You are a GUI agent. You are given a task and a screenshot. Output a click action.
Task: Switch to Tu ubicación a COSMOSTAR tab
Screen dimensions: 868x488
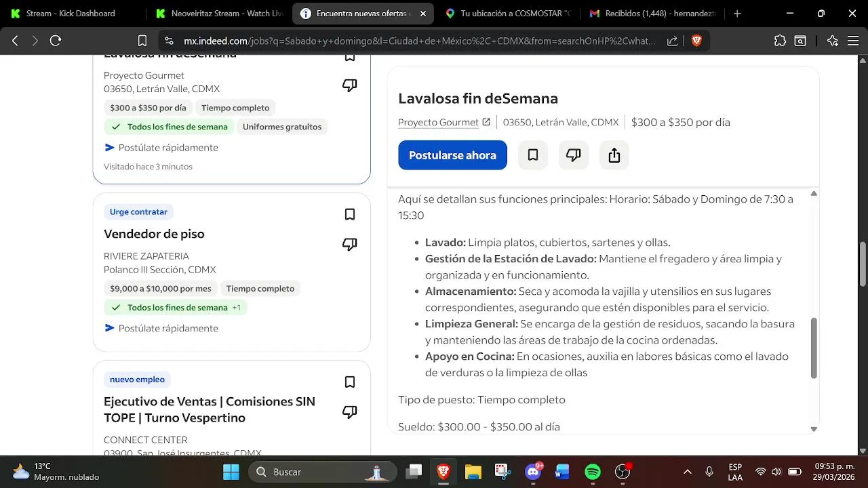click(x=509, y=14)
